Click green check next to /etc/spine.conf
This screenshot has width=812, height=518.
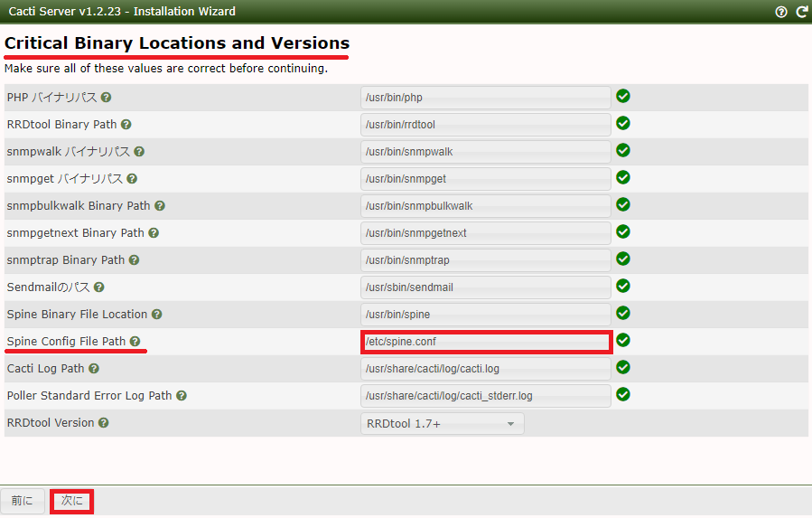623,340
